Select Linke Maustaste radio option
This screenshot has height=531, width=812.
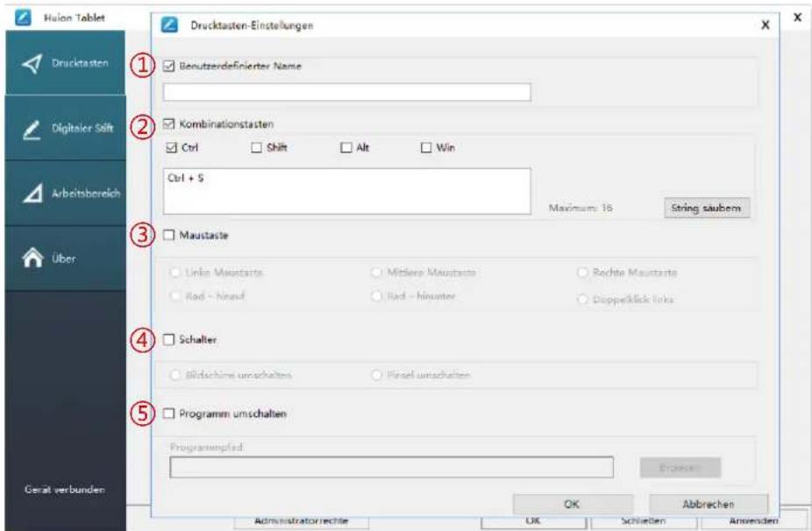point(175,273)
